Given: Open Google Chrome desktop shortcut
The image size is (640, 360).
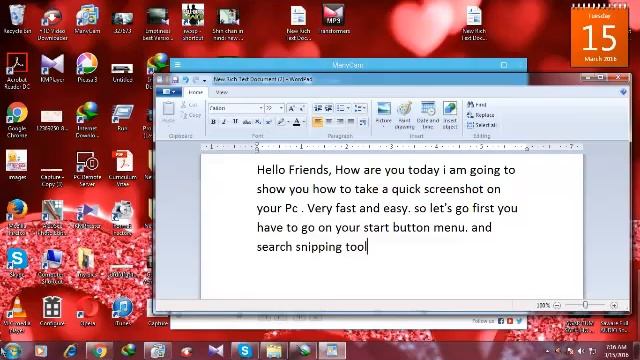Looking at the screenshot, I should (x=17, y=119).
